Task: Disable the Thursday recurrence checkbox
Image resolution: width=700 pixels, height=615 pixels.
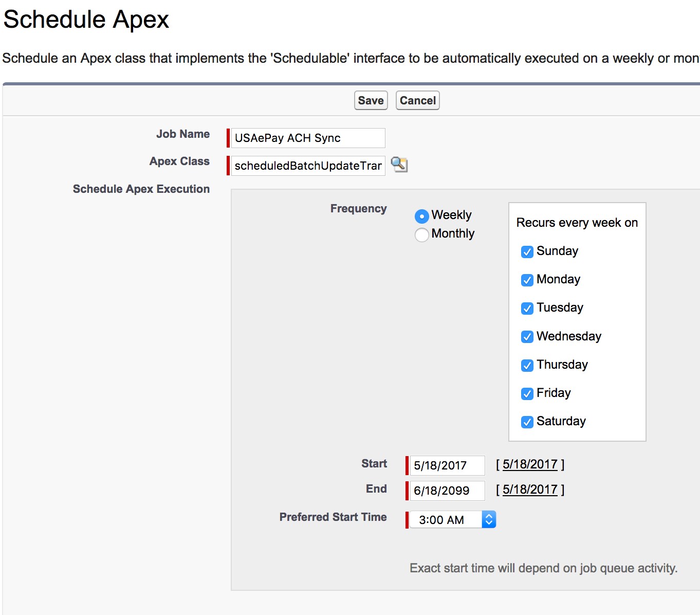Action: 527,365
